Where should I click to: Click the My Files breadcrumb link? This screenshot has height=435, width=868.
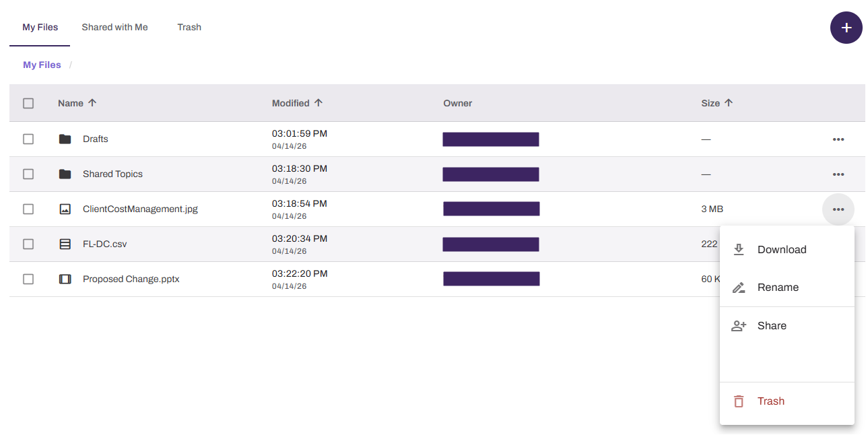[x=42, y=65]
